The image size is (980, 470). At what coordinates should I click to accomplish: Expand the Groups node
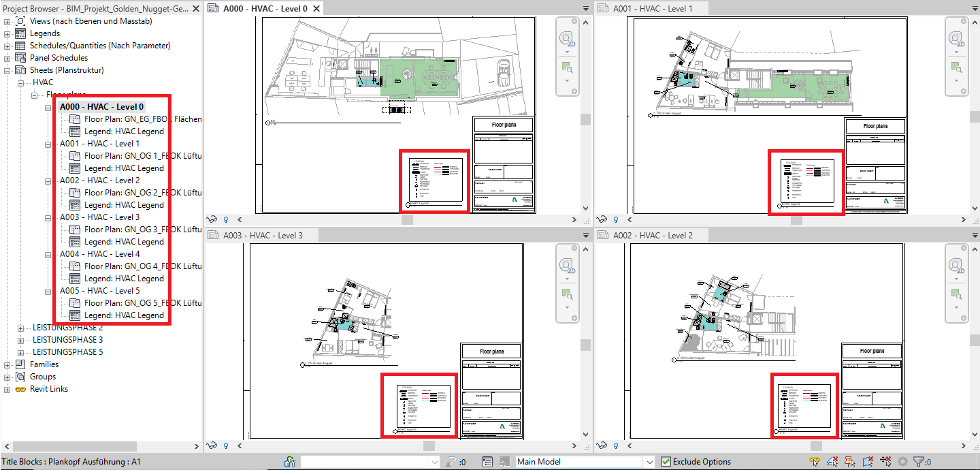(x=7, y=377)
